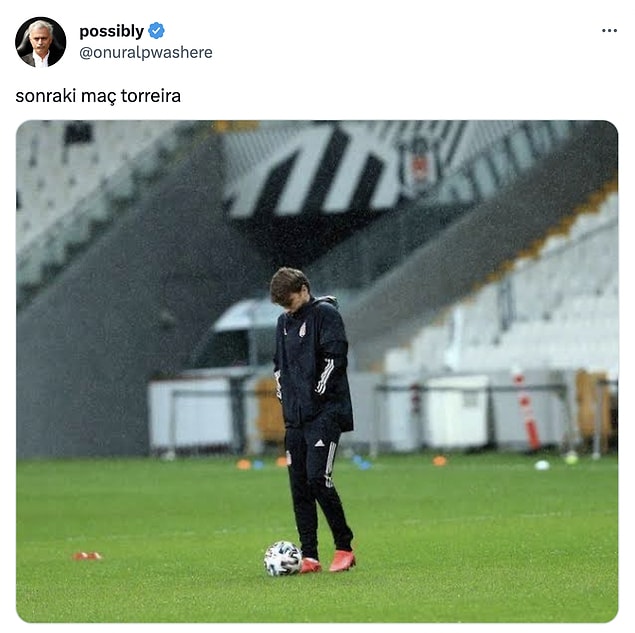Click the badge on the player's jacket
The width and height of the screenshot is (635, 633).
(x=302, y=329)
